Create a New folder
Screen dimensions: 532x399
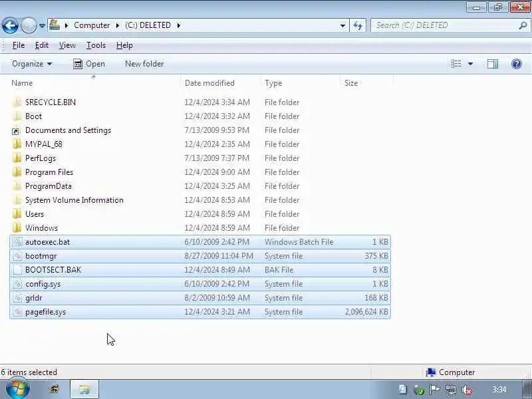pyautogui.click(x=144, y=64)
